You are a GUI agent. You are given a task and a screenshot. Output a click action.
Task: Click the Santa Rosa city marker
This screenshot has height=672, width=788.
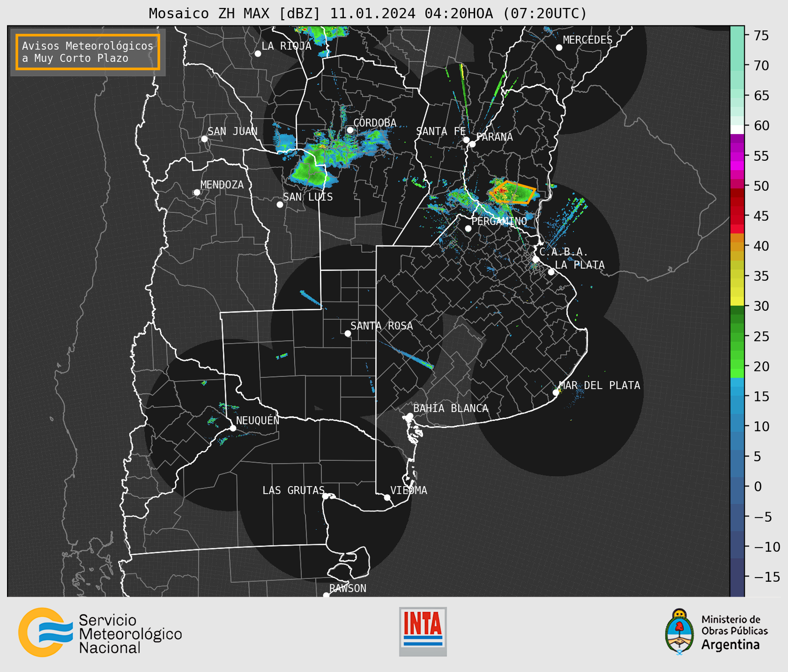pos(348,333)
